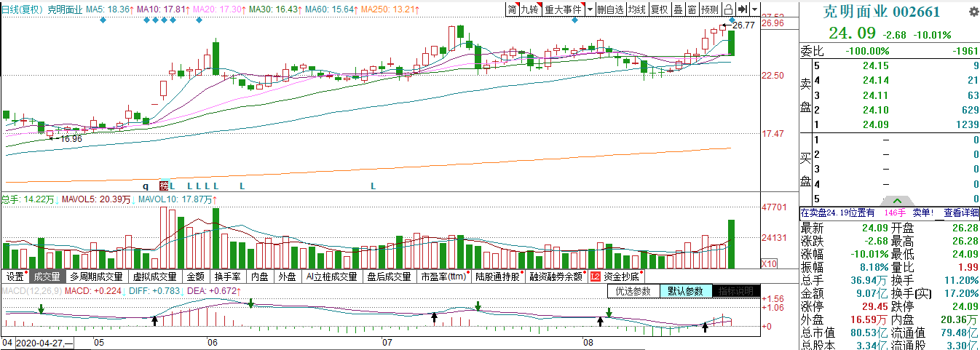Select the 内盘 indicator tab
The height and width of the screenshot is (350, 980).
(x=260, y=277)
